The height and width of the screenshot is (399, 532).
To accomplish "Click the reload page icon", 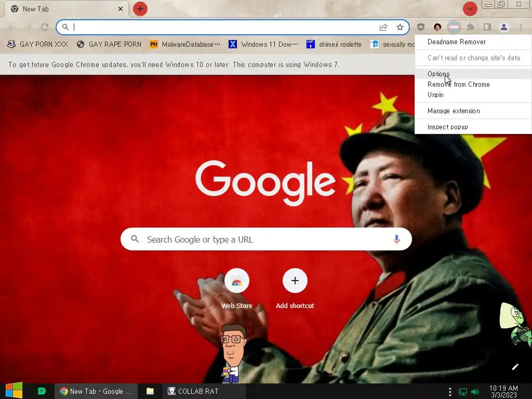I will point(45,27).
